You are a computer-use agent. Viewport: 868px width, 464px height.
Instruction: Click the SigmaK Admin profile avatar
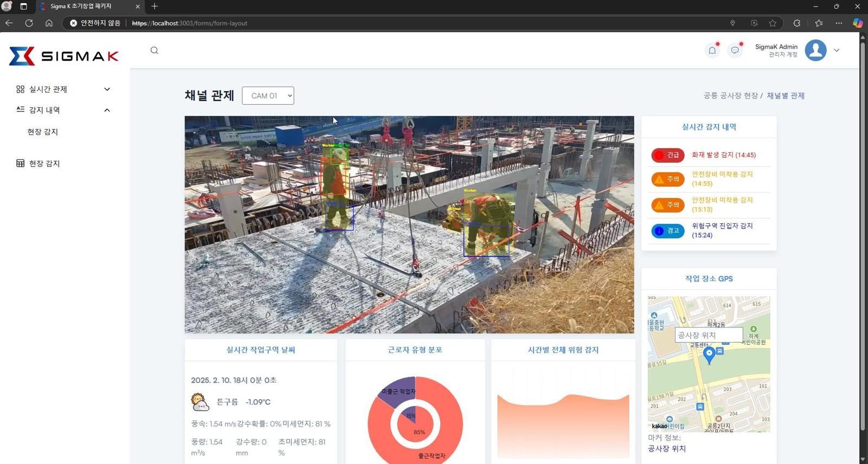point(815,50)
